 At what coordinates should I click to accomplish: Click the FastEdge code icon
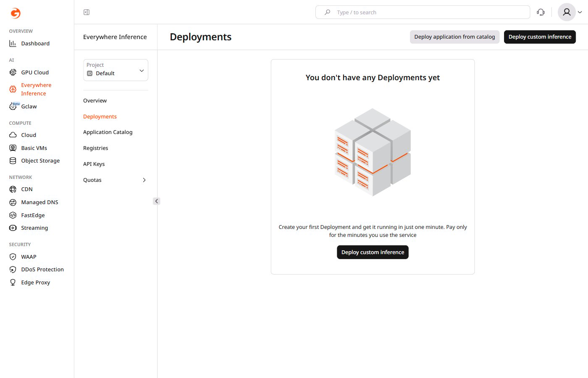[13, 215]
